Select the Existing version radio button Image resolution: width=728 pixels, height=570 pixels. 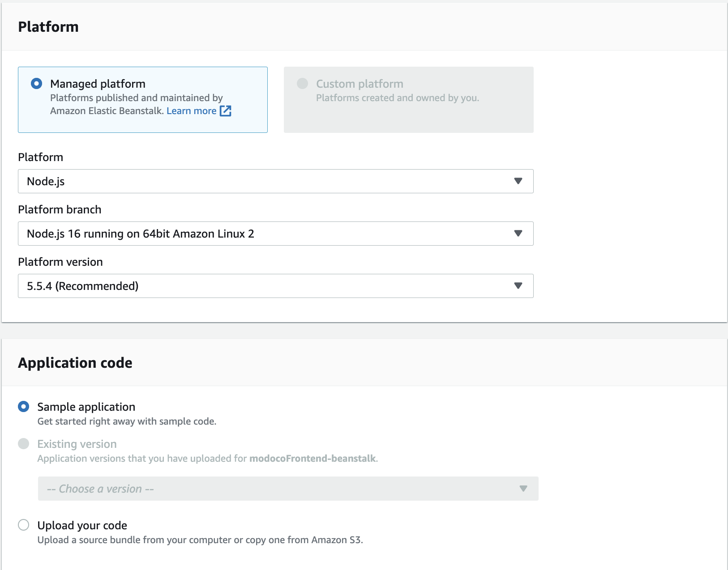pos(24,444)
